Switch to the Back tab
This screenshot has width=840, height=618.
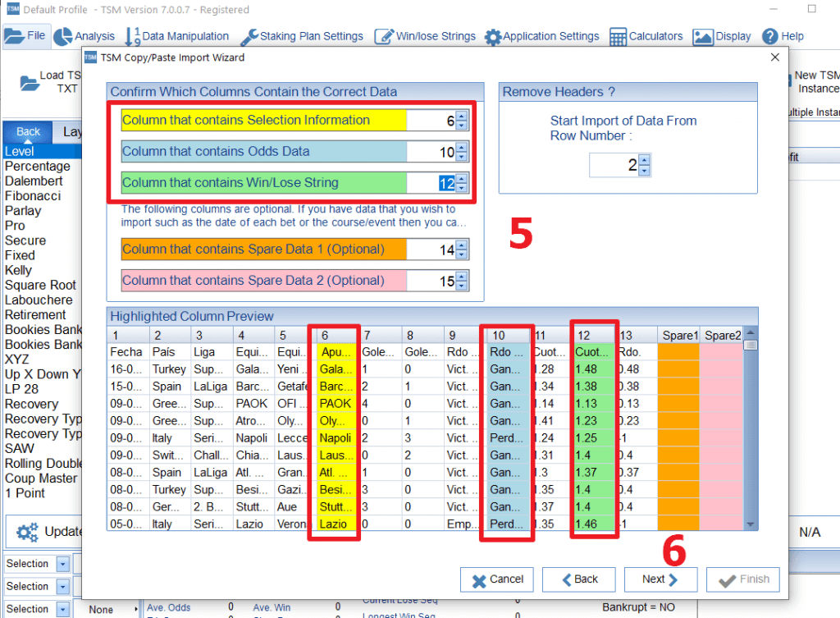[x=28, y=131]
